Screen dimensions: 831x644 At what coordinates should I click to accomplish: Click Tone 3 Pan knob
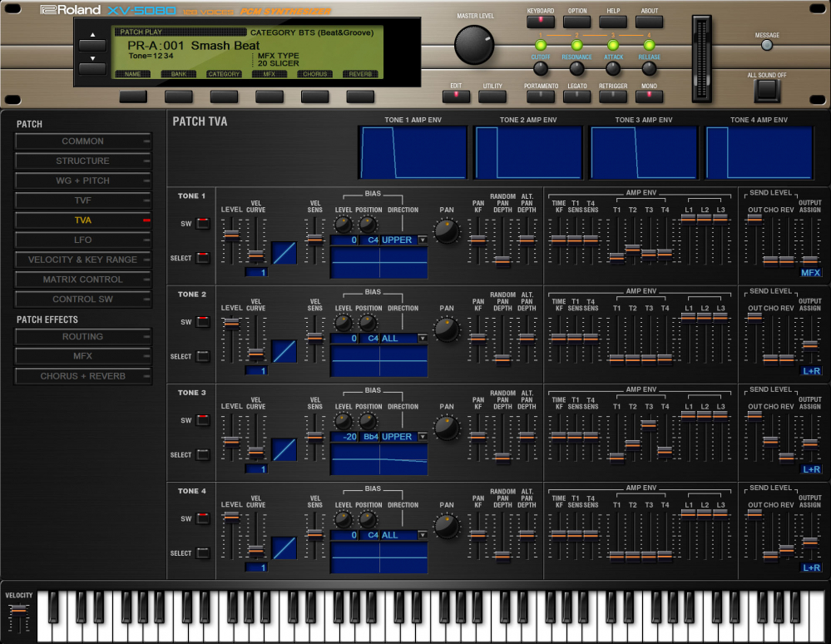(447, 428)
